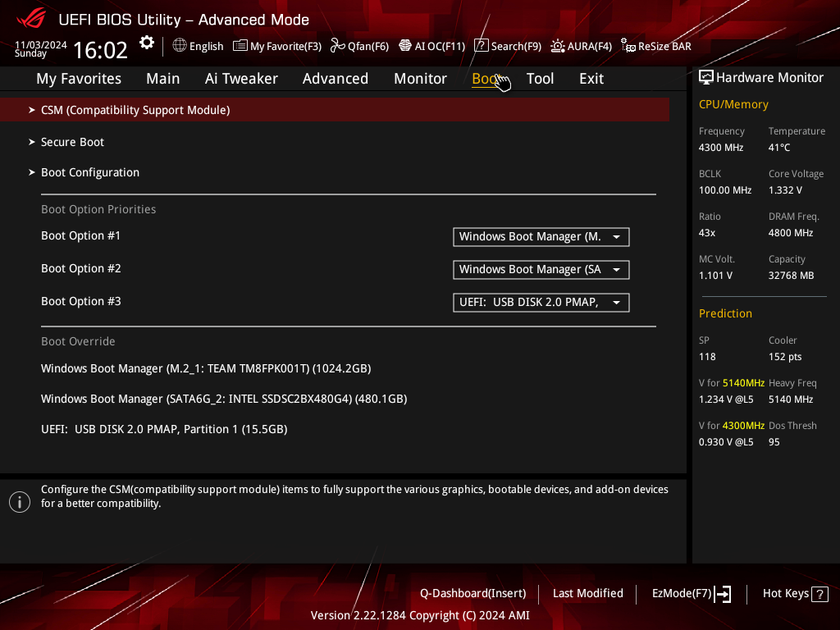Click the 100.00 MHz BCLK value
Image resolution: width=840 pixels, height=630 pixels.
[725, 190]
